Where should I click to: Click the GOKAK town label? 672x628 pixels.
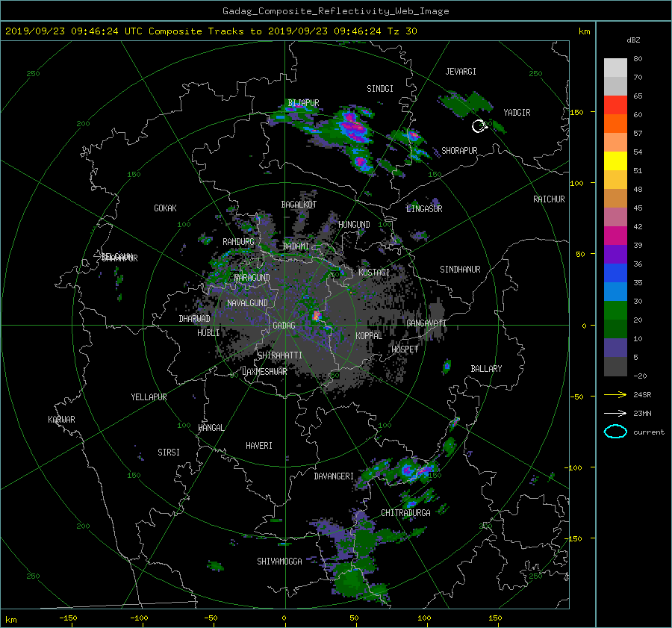point(166,208)
